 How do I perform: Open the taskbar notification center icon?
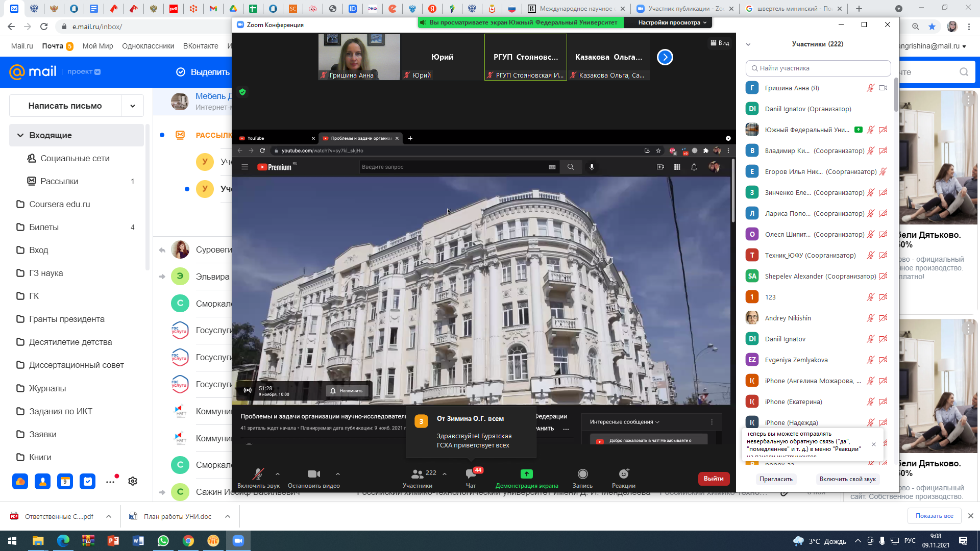963,541
